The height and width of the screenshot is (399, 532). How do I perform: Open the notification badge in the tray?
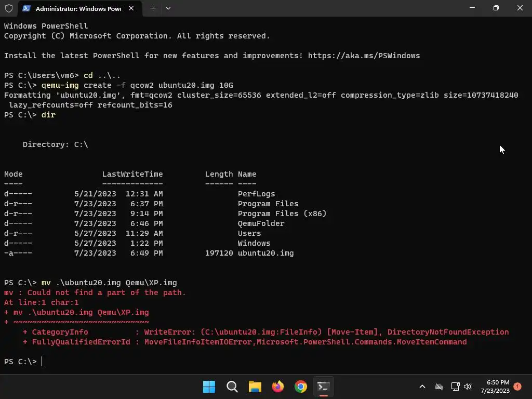coord(517,387)
